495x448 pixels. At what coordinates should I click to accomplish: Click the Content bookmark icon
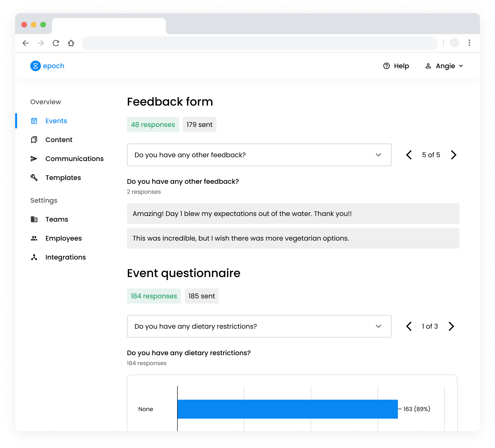pyautogui.click(x=34, y=140)
